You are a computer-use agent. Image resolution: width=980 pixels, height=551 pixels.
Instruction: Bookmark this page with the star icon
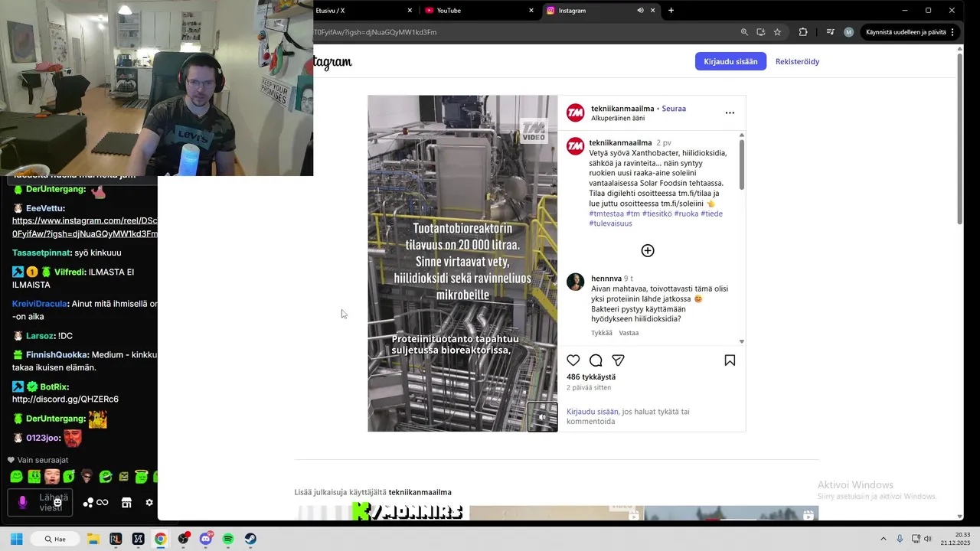point(777,32)
